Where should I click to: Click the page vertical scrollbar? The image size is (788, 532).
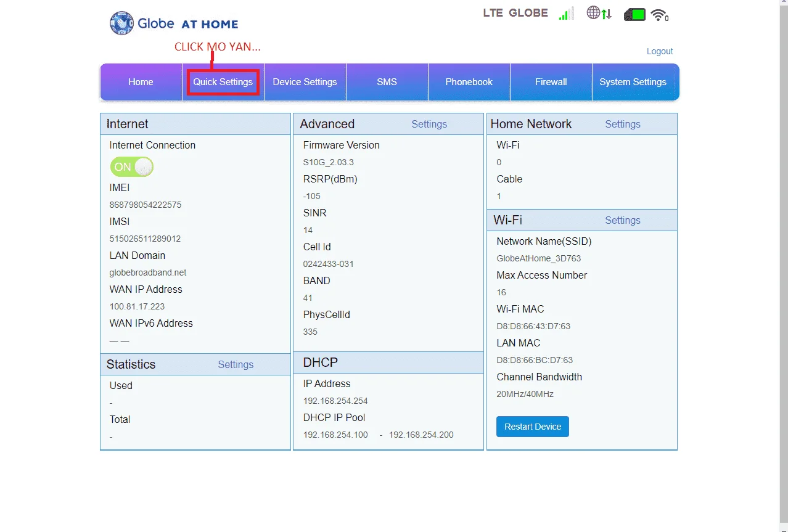(x=784, y=266)
